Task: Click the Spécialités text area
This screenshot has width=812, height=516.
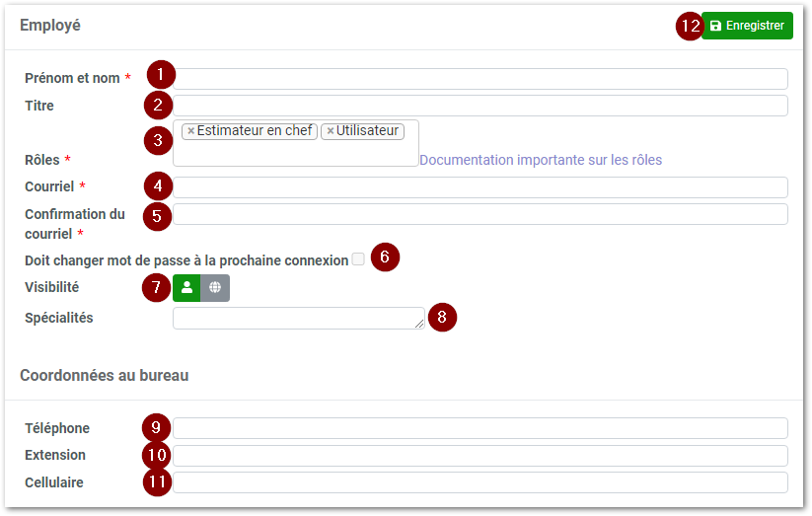Action: click(x=296, y=318)
